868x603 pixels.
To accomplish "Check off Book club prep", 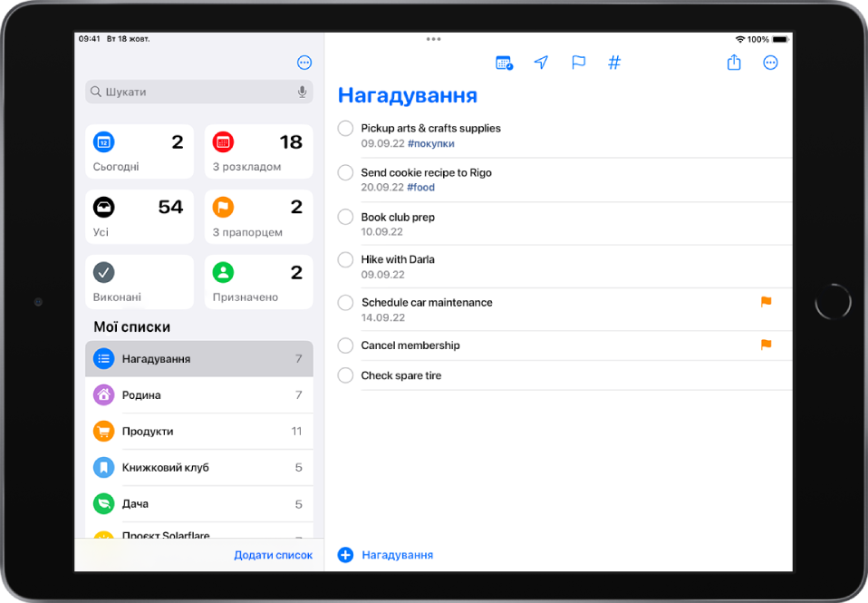I will (x=345, y=217).
